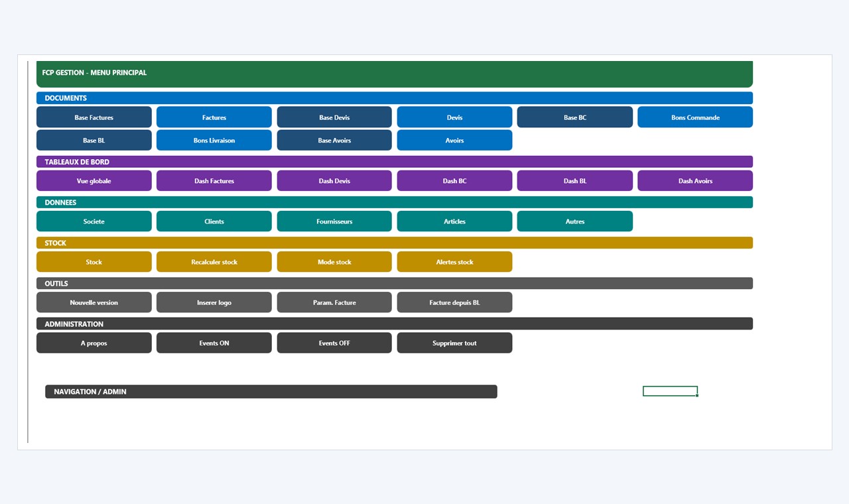849x504 pixels.
Task: Open Dash Factures dashboard
Action: point(214,181)
